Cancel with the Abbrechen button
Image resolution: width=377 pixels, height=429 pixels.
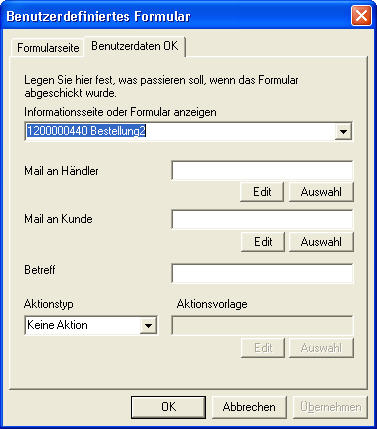click(249, 407)
